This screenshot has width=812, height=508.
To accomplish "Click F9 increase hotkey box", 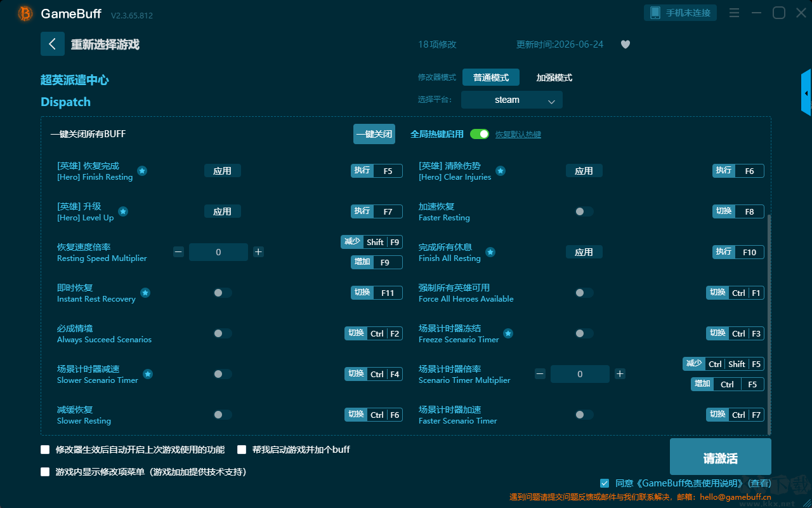I will pos(377,262).
